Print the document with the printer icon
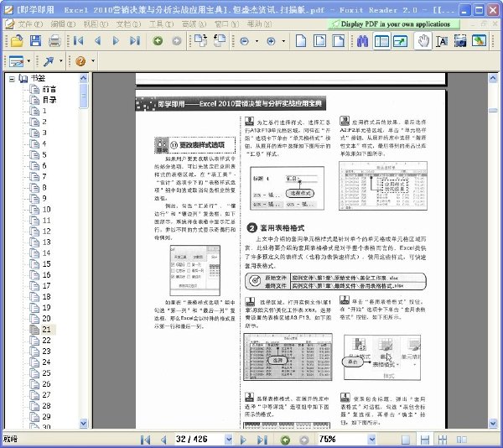Viewport: 503px width, 448px height. pos(54,41)
